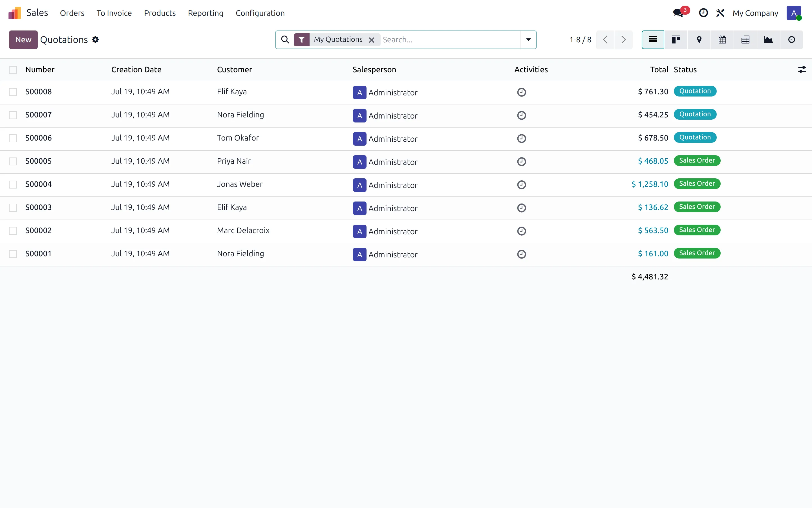Open the To Invoice menu
The image size is (812, 508).
coord(114,13)
